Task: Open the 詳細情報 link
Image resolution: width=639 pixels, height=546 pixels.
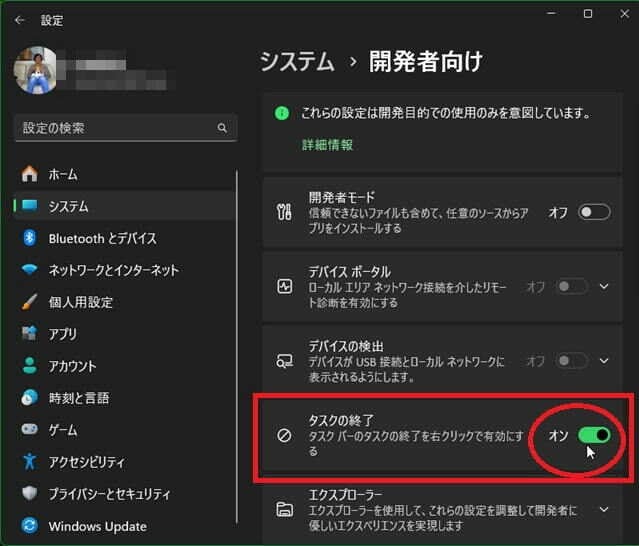Action: click(327, 145)
